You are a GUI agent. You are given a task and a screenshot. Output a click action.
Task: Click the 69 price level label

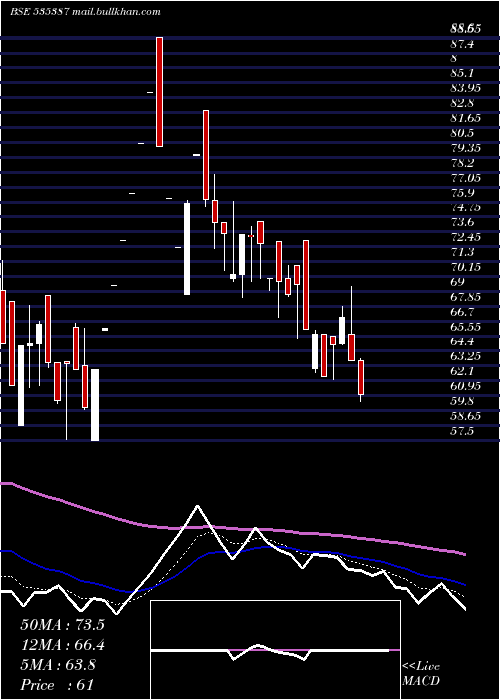pyautogui.click(x=458, y=282)
